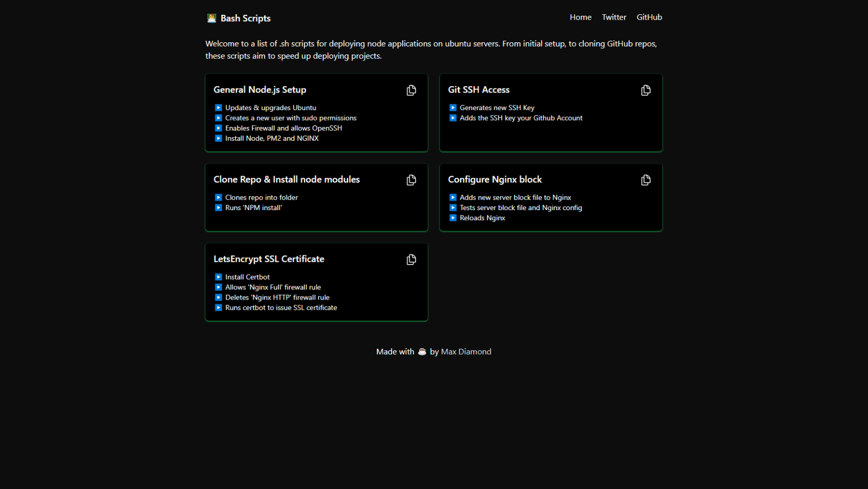Click arrow bullet beside Updates & upgrades Ubuntu

tap(218, 108)
